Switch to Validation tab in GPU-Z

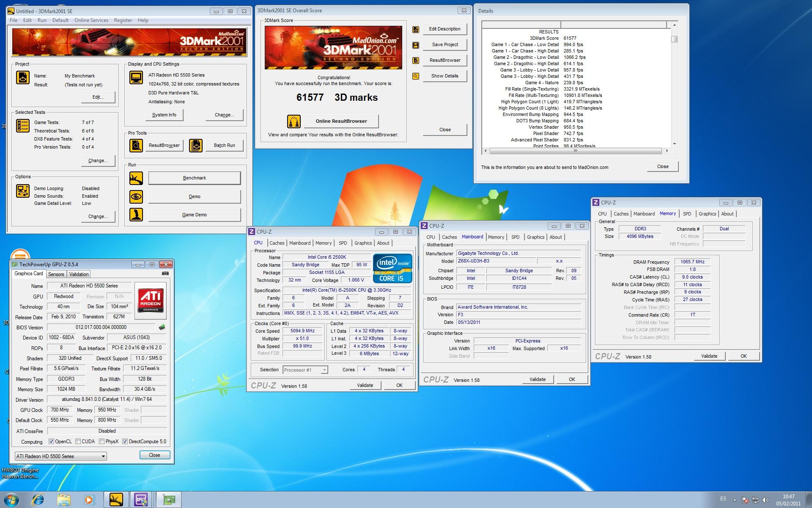tap(79, 274)
